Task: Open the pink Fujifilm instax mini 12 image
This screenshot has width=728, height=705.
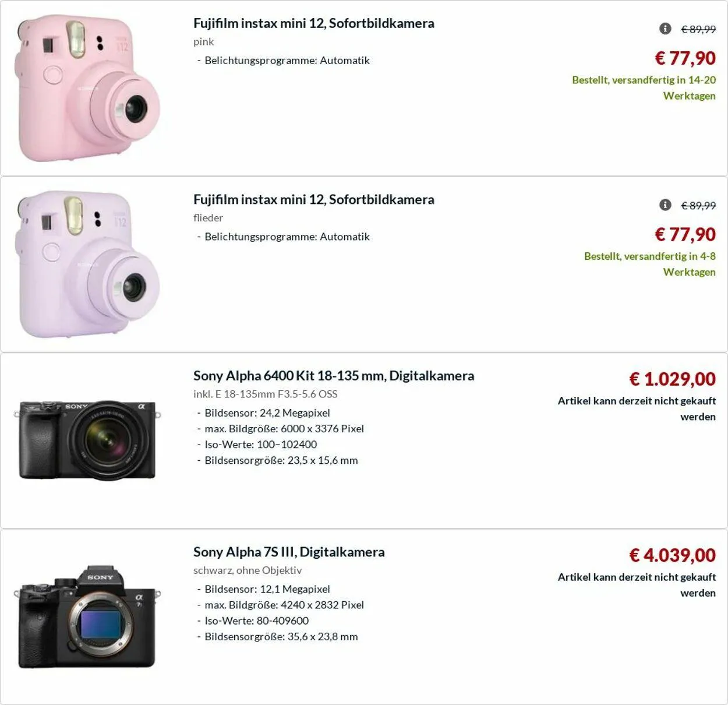Action: coord(89,89)
